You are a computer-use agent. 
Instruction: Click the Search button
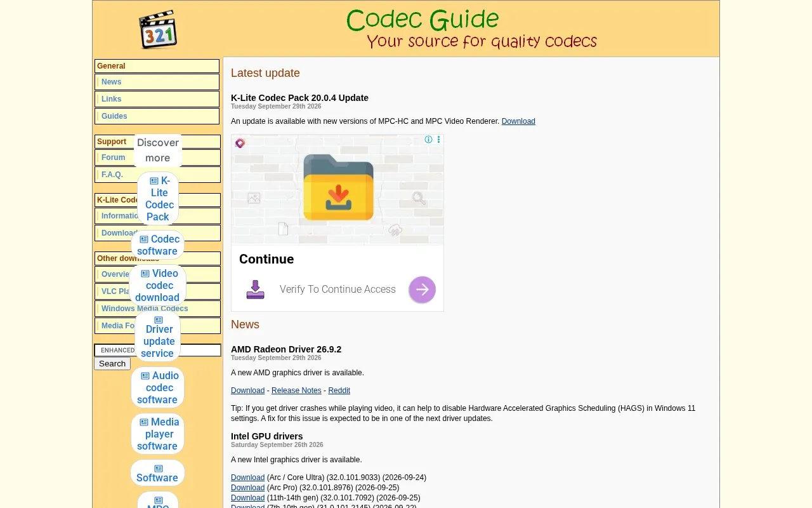[112, 364]
